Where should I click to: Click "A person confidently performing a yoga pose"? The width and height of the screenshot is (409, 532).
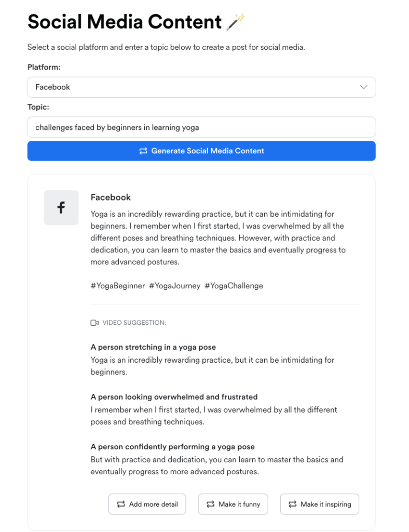pos(172,447)
